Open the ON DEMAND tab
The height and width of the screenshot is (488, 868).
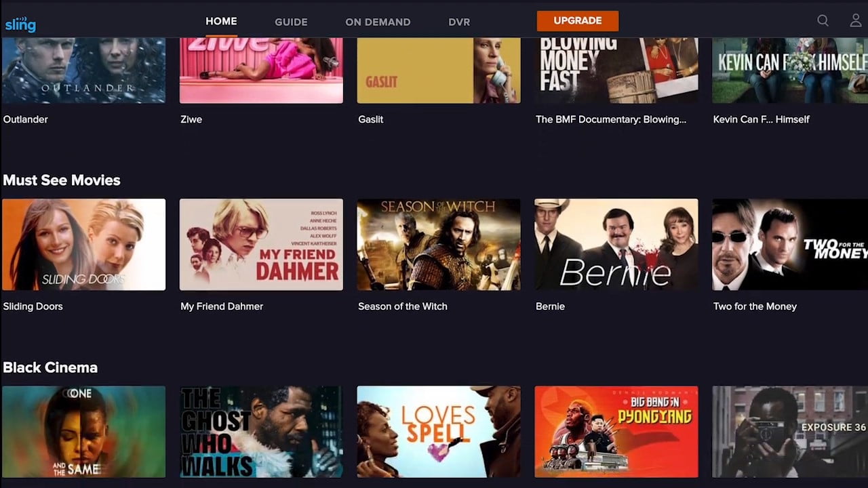378,22
